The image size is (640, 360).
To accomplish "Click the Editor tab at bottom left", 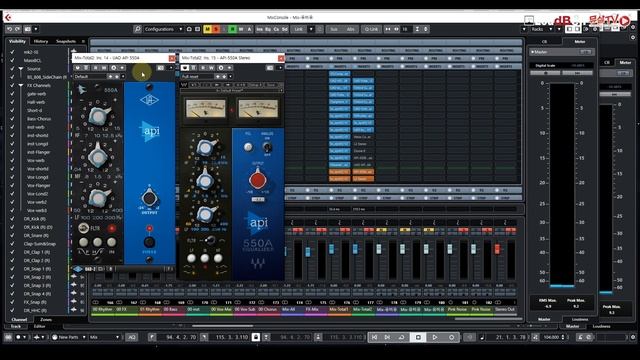I will (39, 327).
